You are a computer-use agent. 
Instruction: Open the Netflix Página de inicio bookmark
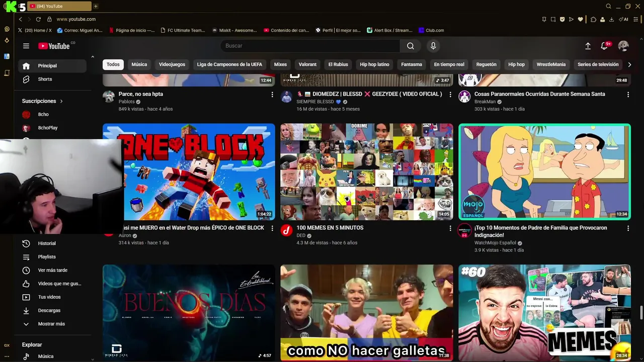(132, 30)
